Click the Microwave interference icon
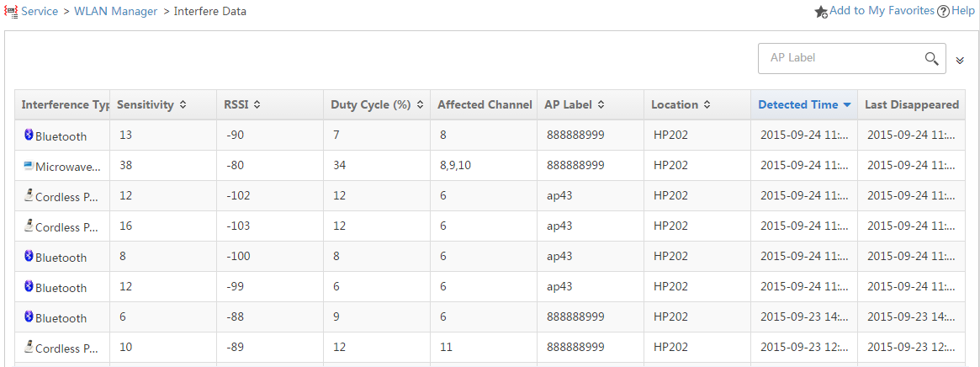This screenshot has height=367, width=980. tap(28, 166)
